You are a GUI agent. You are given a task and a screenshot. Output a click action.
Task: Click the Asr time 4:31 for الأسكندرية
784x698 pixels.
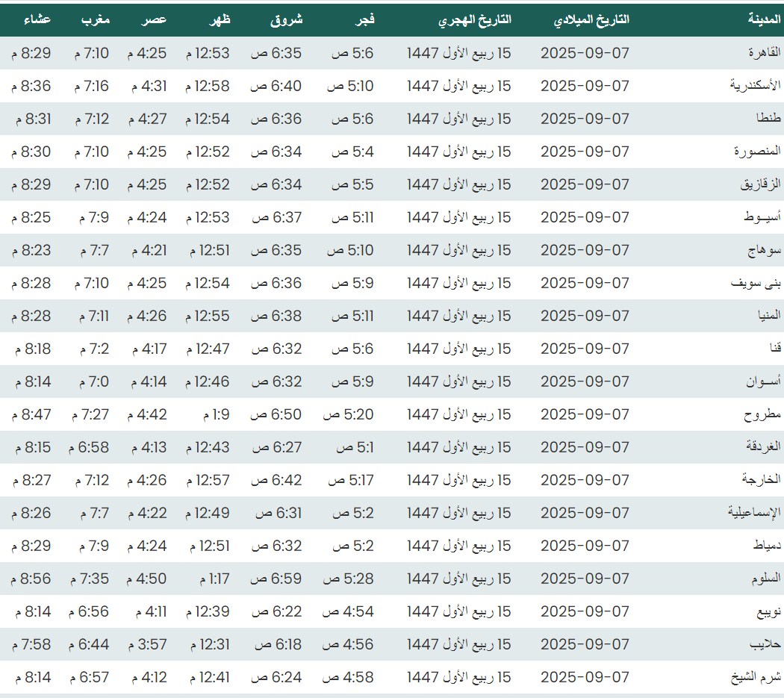coord(149,86)
